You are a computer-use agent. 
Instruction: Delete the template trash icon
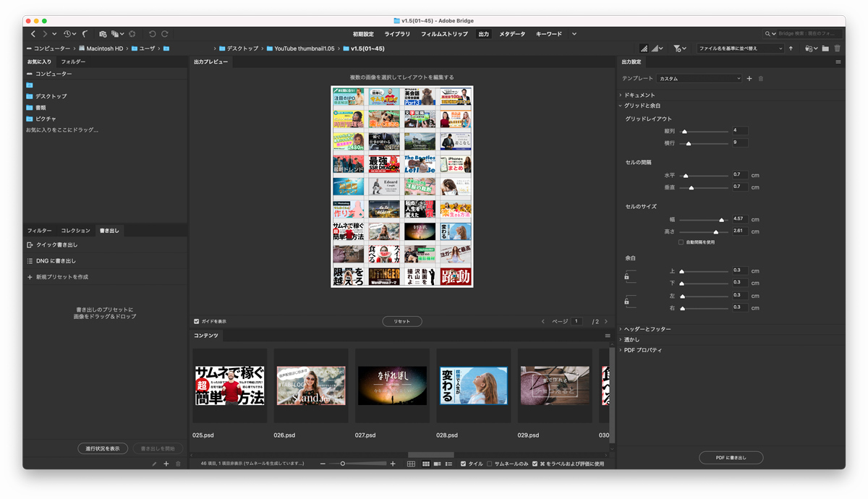(761, 78)
